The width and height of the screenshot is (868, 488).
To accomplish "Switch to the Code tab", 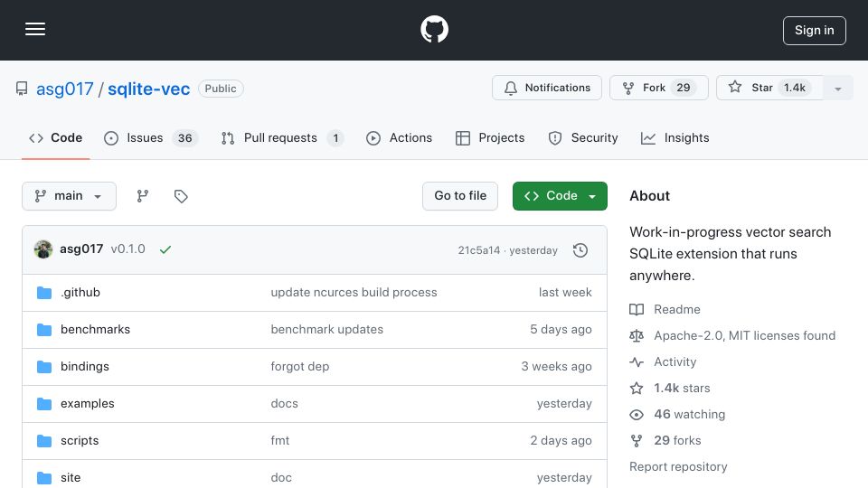I will point(55,137).
